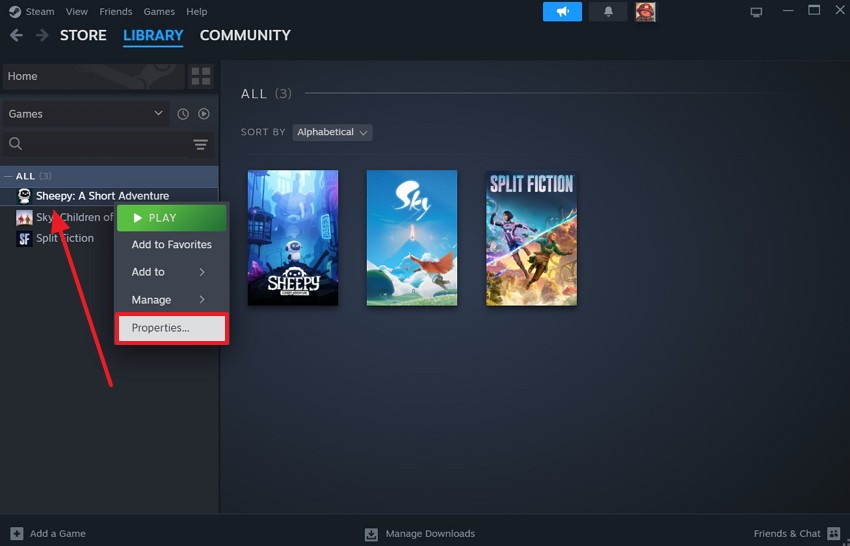Image resolution: width=850 pixels, height=546 pixels.
Task: Click the Sheepy game icon in sidebar
Action: click(x=24, y=196)
